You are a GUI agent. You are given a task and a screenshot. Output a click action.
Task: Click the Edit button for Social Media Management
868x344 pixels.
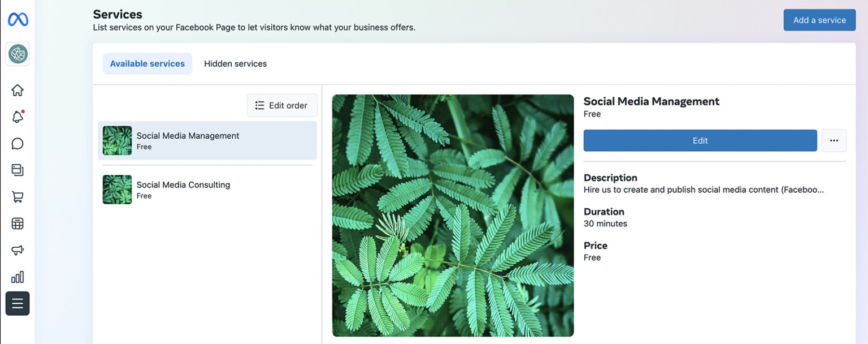pos(700,140)
